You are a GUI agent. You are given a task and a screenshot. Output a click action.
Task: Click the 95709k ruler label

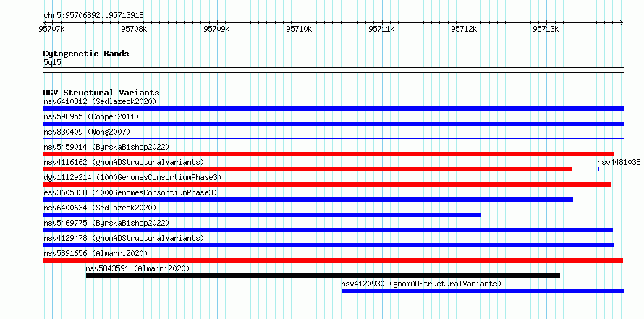(216, 29)
